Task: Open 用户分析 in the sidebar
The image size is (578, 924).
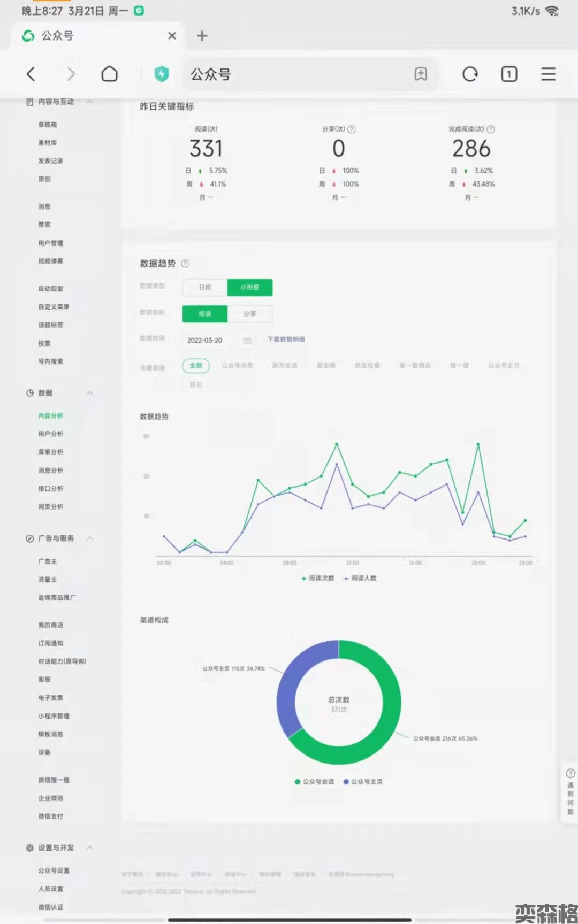Action: coord(50,434)
